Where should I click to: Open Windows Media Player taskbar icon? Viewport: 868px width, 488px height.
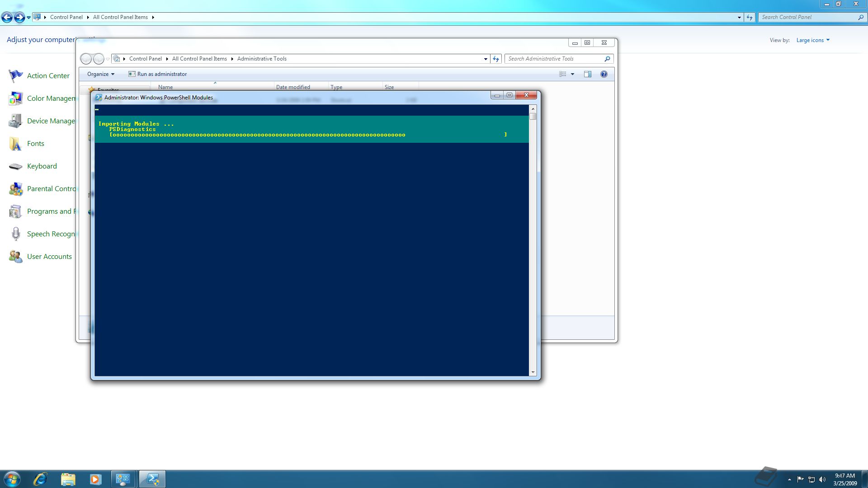(x=95, y=479)
